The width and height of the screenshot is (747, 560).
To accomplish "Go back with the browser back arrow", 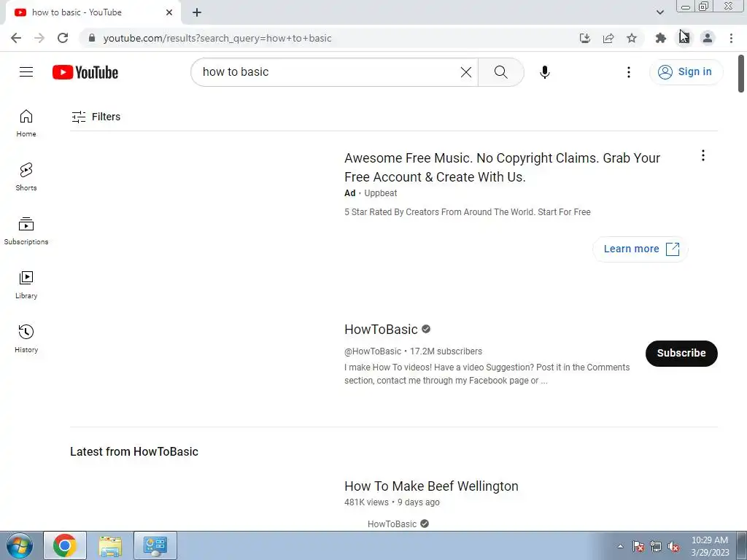I will pos(16,38).
